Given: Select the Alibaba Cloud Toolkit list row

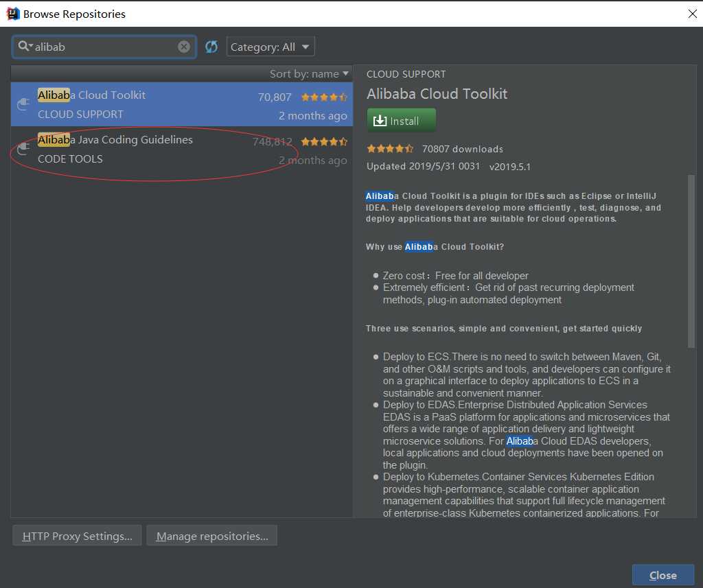Looking at the screenshot, I should pos(181,104).
